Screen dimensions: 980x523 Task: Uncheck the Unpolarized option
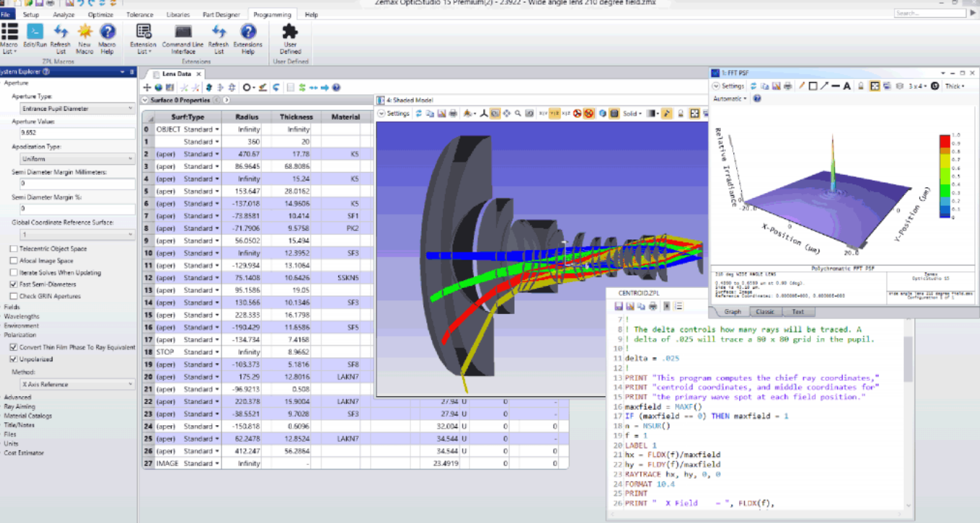point(14,359)
